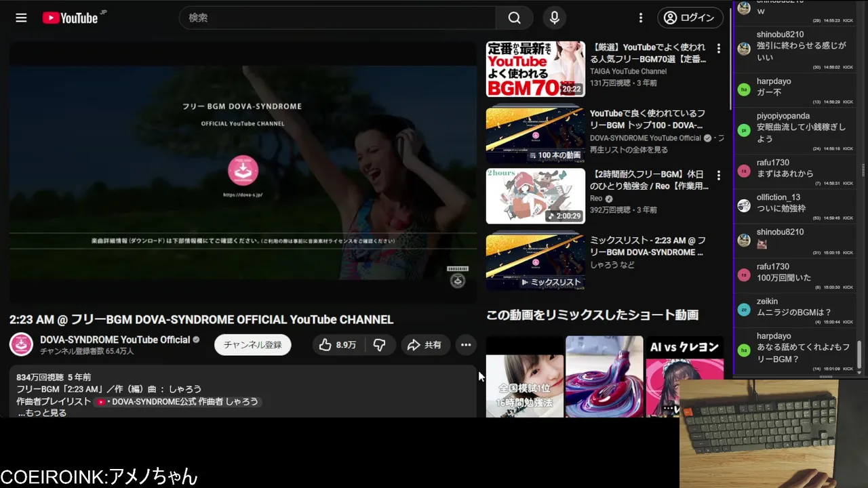The image size is (868, 488).
Task: Click chat message ついに勉強枠
Action: pyautogui.click(x=781, y=209)
